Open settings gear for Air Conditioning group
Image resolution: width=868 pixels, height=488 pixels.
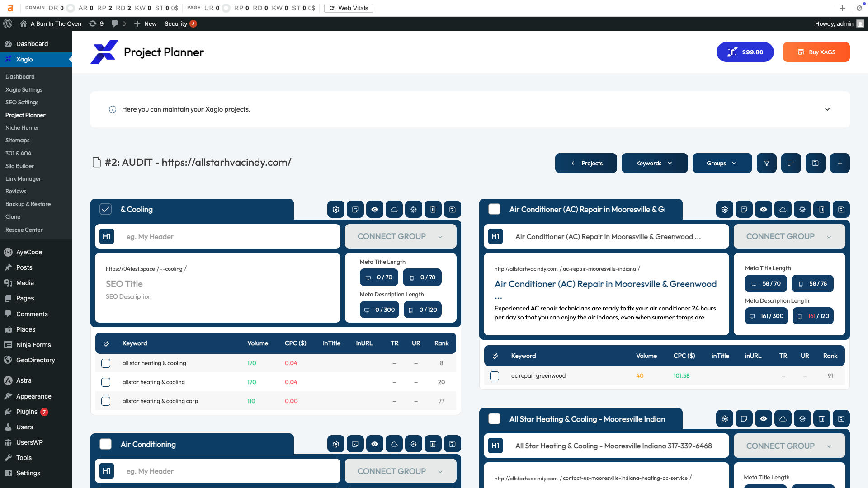[x=335, y=444]
